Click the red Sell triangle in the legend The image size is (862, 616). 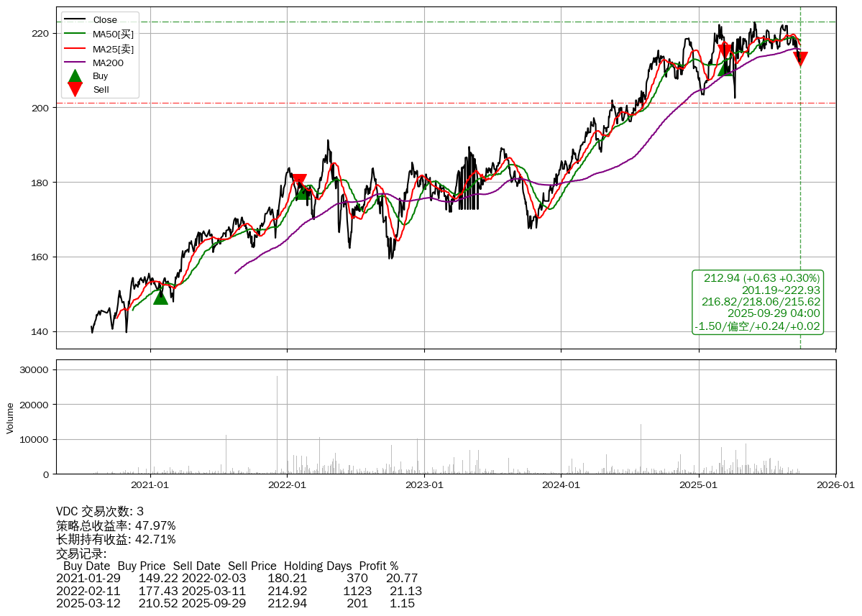coord(75,89)
